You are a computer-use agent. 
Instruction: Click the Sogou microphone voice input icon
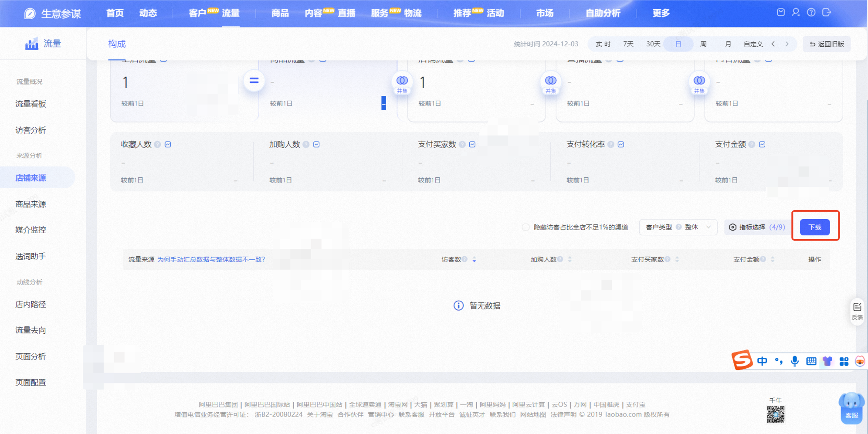click(795, 361)
